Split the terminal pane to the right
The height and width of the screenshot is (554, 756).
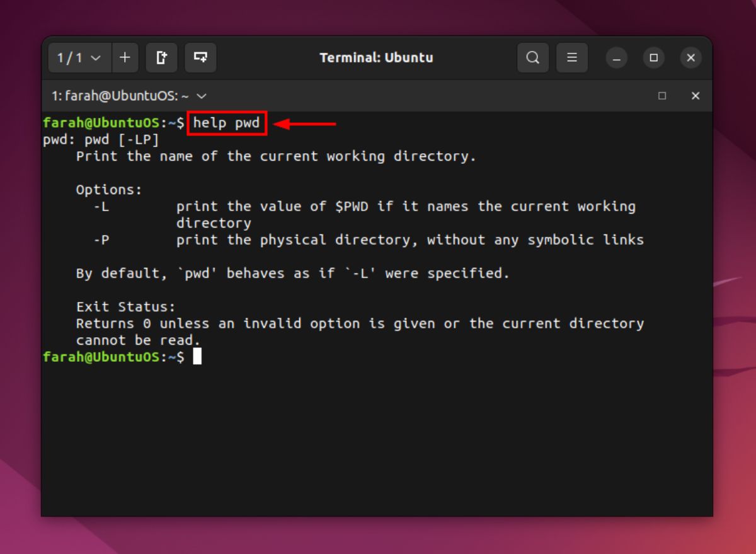161,57
